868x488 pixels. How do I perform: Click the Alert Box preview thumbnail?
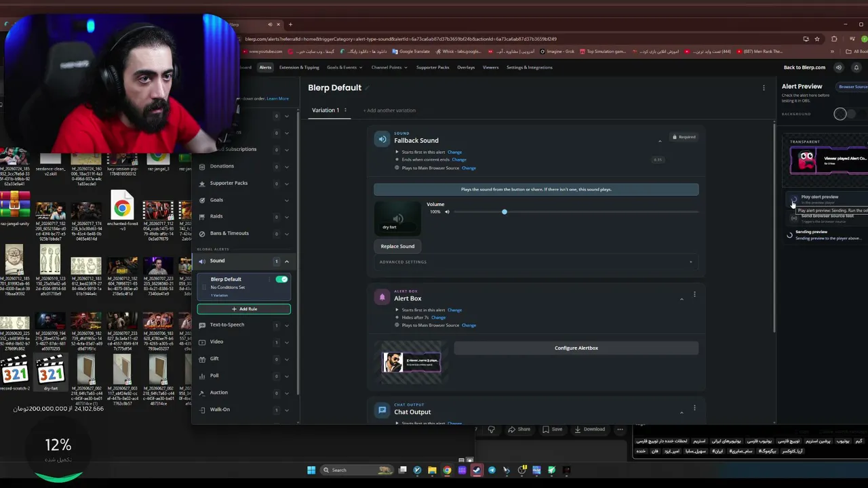[x=411, y=363]
